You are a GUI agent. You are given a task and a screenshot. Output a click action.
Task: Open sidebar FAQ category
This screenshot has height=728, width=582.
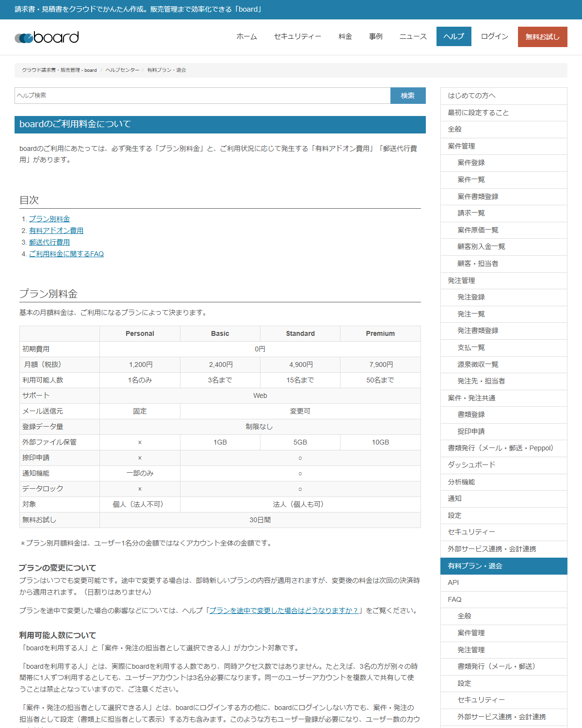point(503,599)
